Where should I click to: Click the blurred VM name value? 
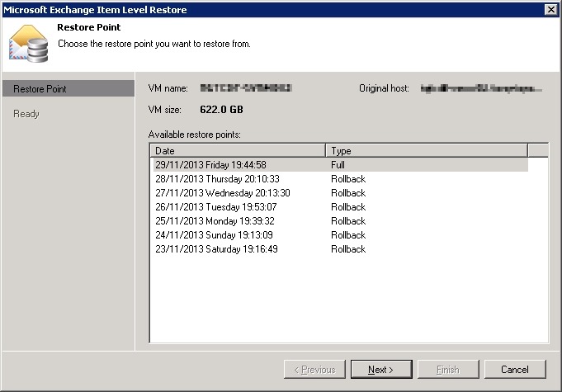[246, 87]
